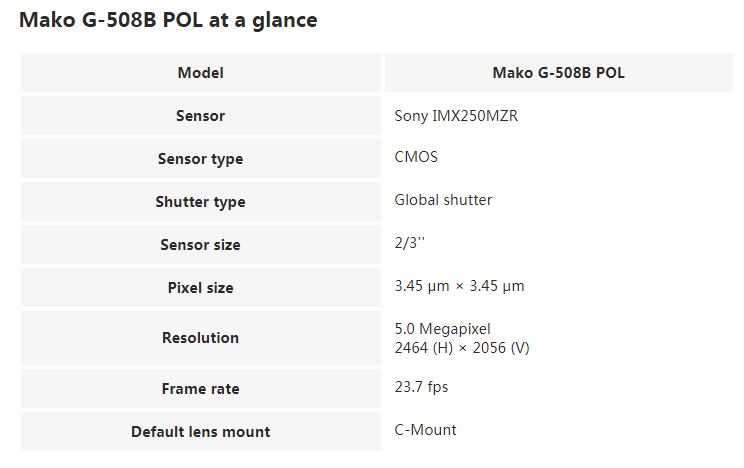
Task: Select the Shutter type label
Action: tap(201, 202)
